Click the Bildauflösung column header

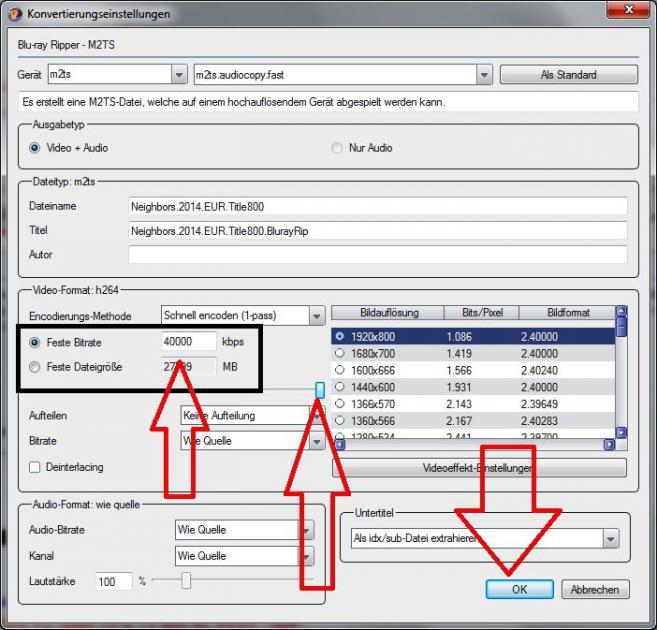click(x=388, y=312)
